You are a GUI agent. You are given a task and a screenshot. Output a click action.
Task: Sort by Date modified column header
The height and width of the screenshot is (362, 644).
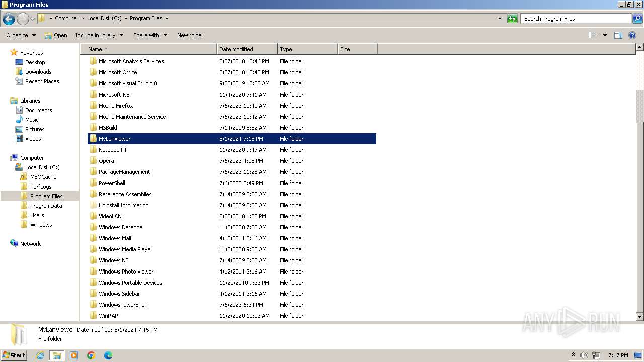pyautogui.click(x=247, y=49)
